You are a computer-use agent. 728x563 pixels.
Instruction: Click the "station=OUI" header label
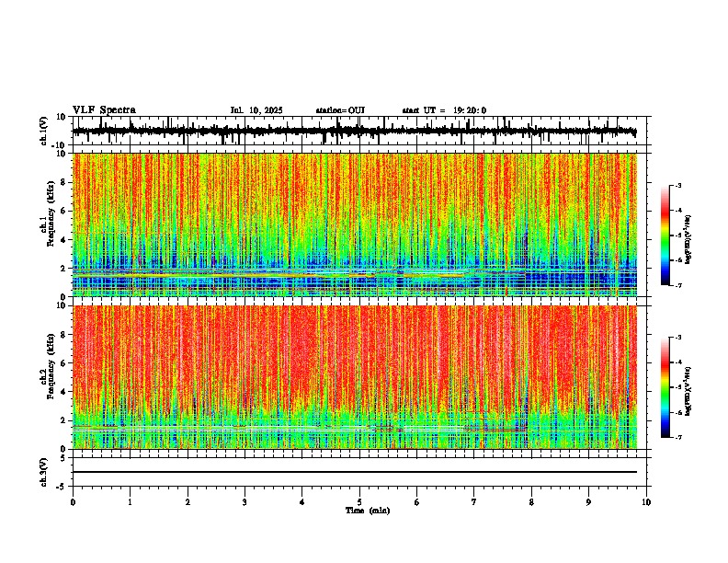point(340,110)
